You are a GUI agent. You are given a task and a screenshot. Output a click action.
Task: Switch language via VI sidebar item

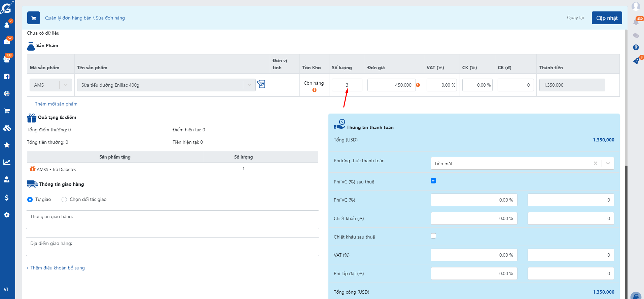coord(6,289)
